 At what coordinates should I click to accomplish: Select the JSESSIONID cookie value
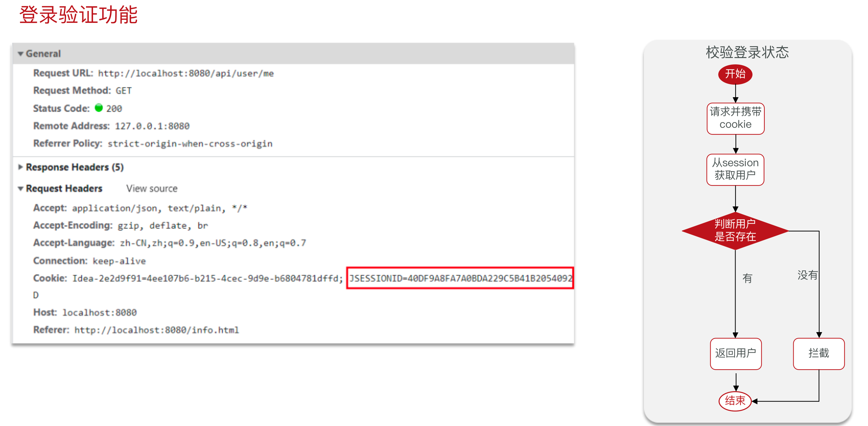pos(461,278)
